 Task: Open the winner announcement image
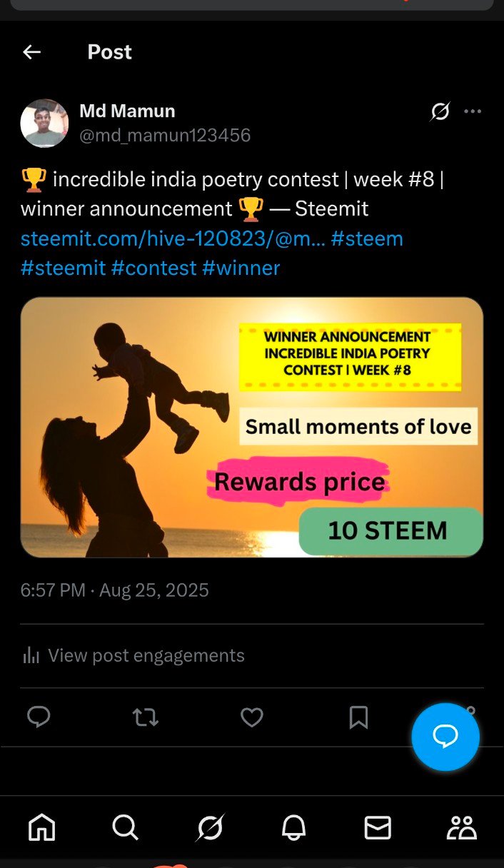(x=251, y=427)
